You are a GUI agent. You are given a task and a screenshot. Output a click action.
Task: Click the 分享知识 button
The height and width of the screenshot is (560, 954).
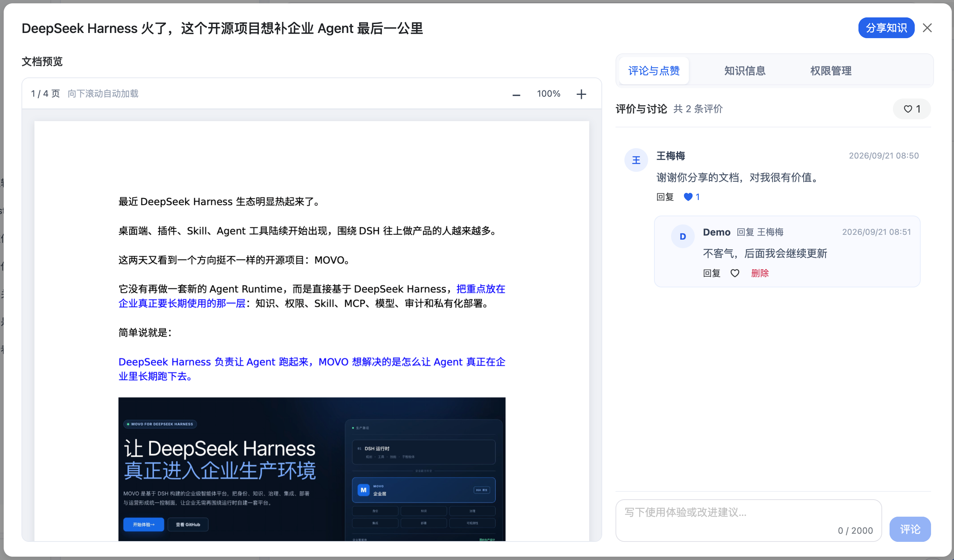(886, 28)
